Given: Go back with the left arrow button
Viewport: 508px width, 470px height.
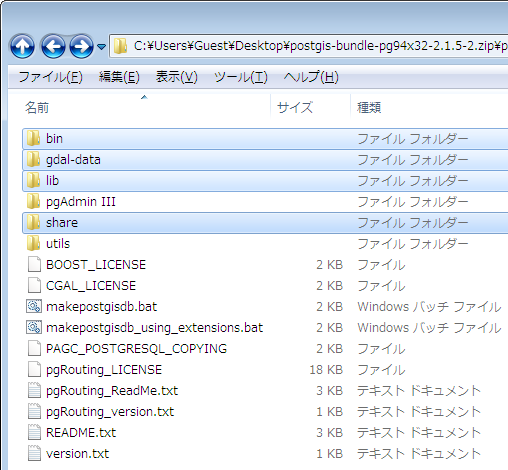Looking at the screenshot, I should click(53, 46).
